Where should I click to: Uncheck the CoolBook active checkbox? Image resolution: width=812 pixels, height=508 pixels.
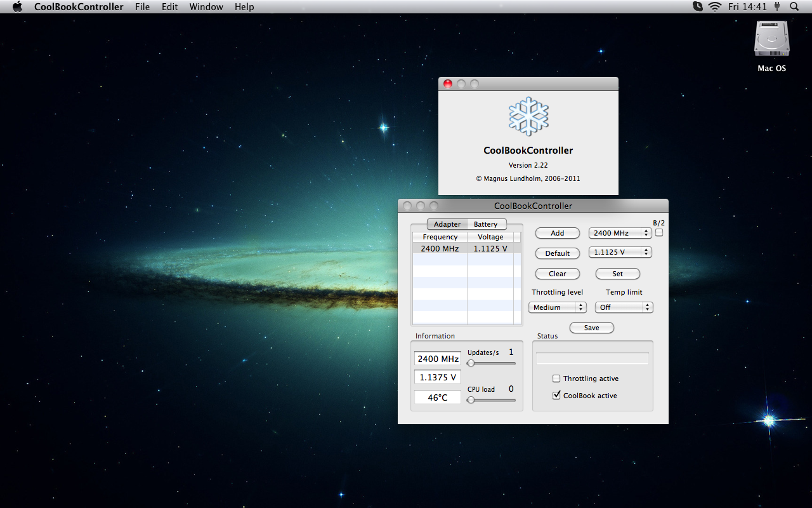point(556,396)
